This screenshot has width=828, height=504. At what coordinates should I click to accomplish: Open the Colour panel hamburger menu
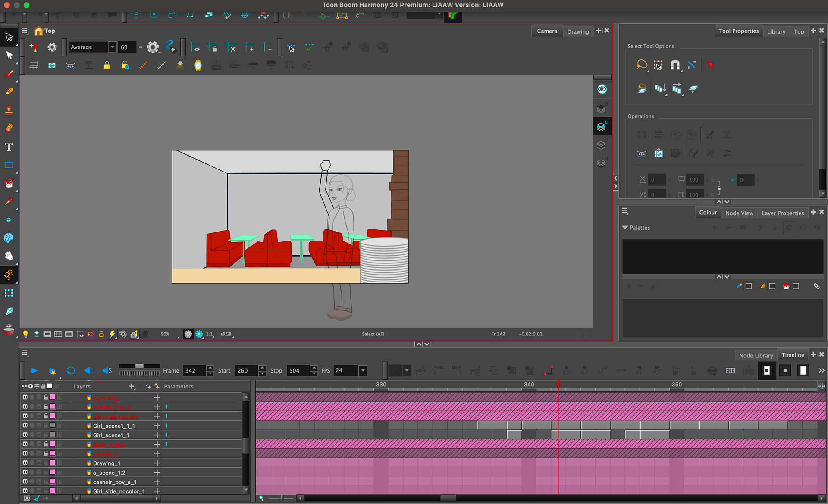[x=625, y=211]
